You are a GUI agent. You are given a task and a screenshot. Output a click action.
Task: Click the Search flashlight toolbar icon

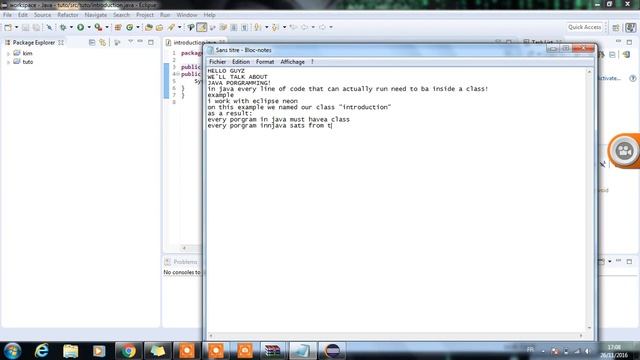[171, 27]
